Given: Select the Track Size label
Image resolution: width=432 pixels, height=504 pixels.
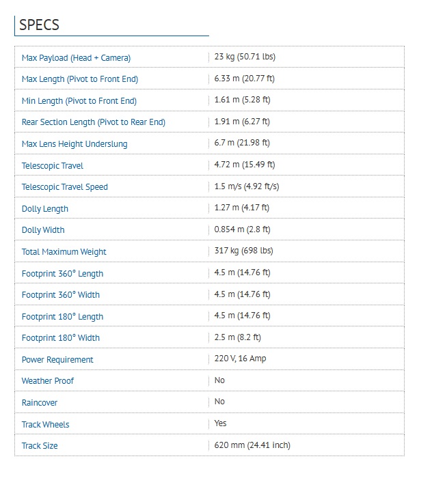Looking at the screenshot, I should pos(40,446).
